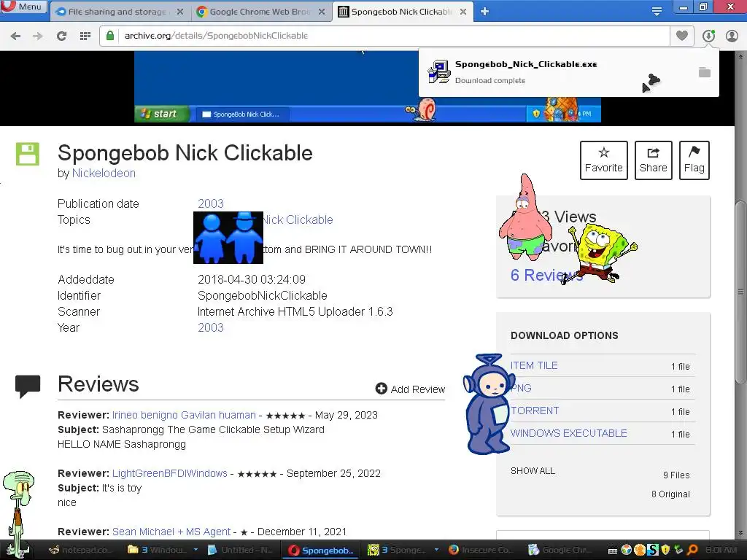Click the 9 Files count
747x560 pixels.
(676, 475)
